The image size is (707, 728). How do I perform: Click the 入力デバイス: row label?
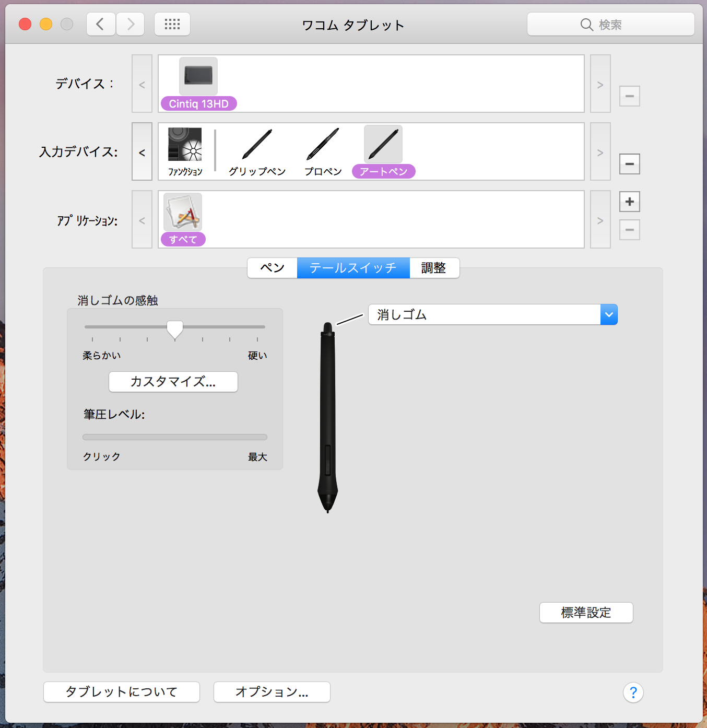[78, 152]
